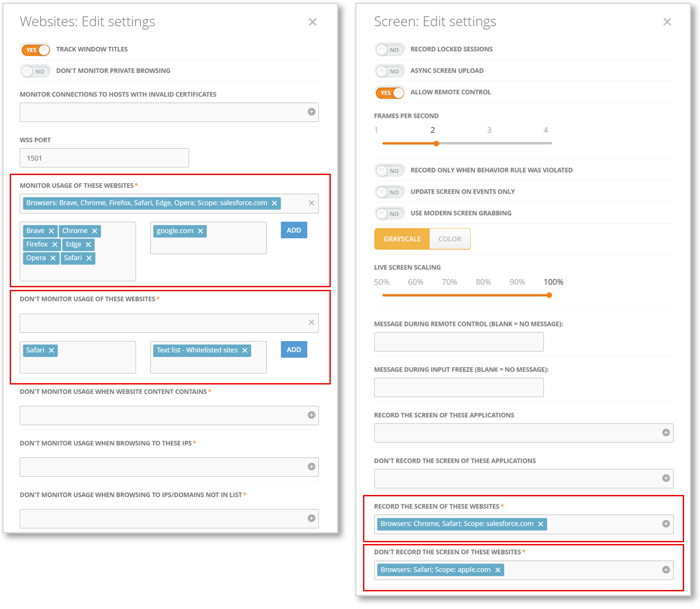This screenshot has height=609, width=700.
Task: Remove the Chrome browser tag
Action: pos(95,231)
